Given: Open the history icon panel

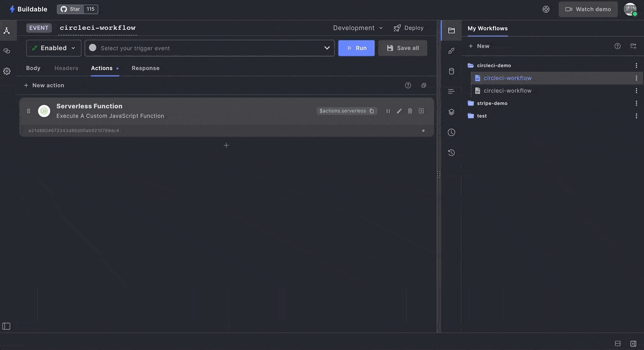Looking at the screenshot, I should tap(451, 153).
